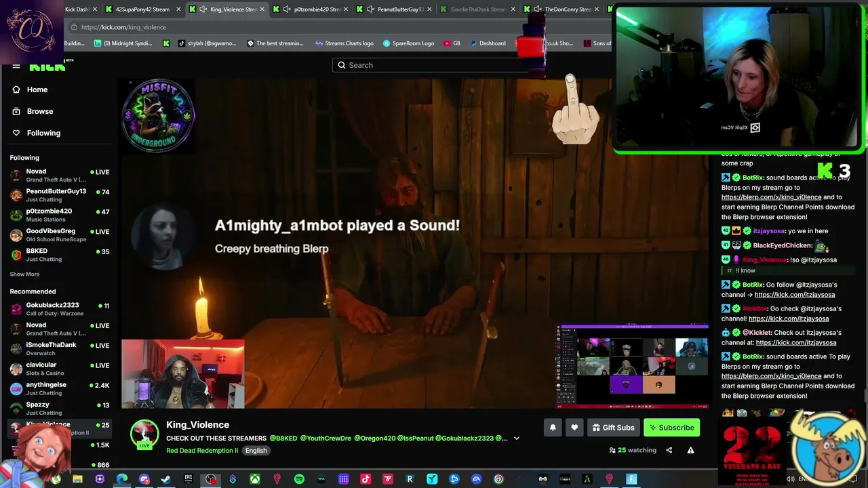Open the first kick.com/itzjaysosa chat link
The height and width of the screenshot is (488, 868).
pos(795,295)
